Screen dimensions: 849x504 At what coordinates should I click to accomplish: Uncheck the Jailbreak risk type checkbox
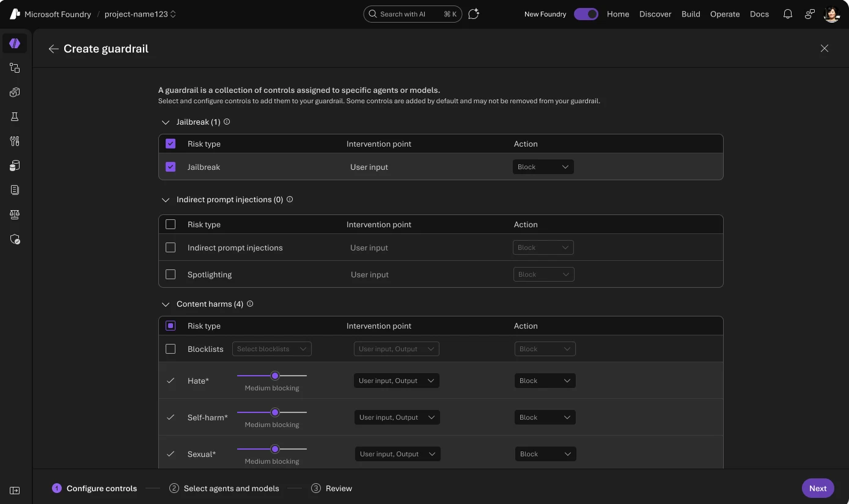coord(171,167)
